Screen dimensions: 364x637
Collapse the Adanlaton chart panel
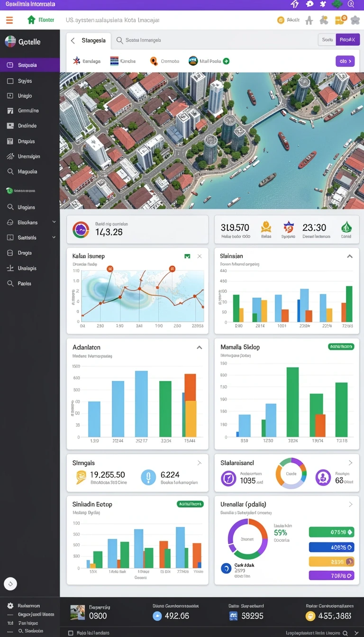click(200, 347)
